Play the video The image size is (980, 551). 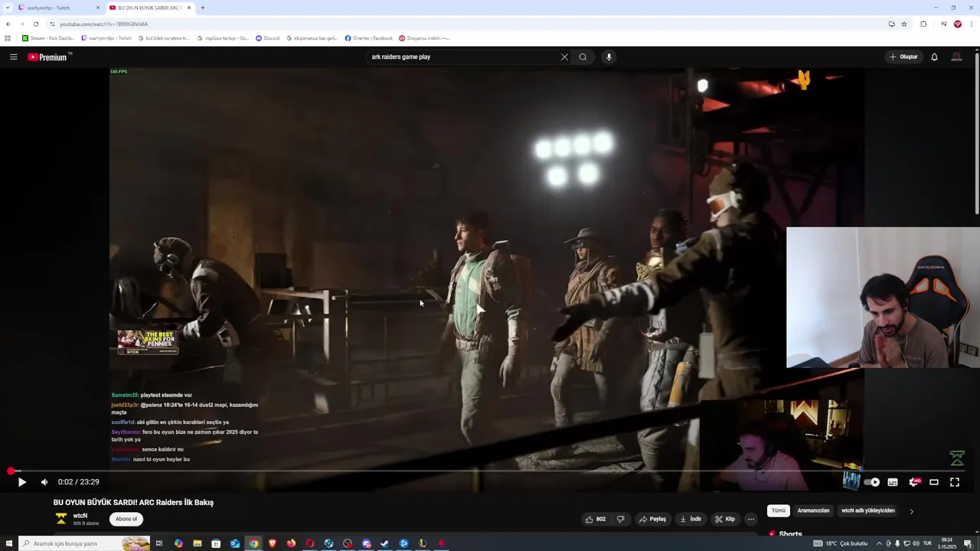pyautogui.click(x=21, y=482)
